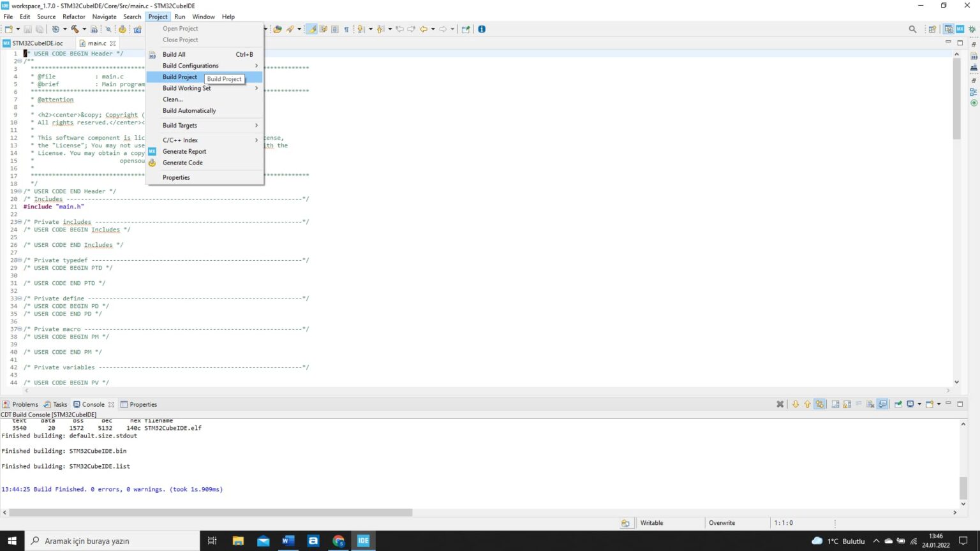
Task: Click the console horizontal scrollbar
Action: tap(211, 512)
